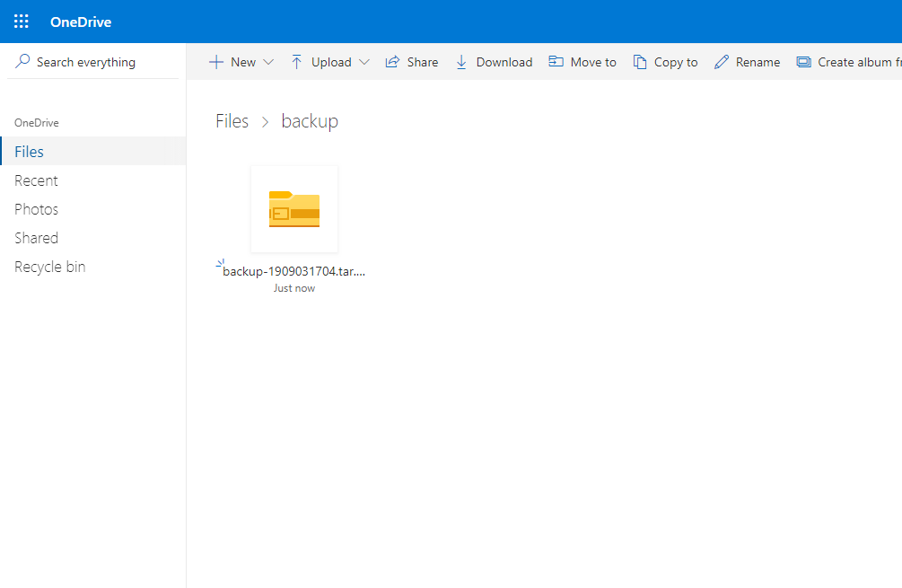Screen dimensions: 902x588
Task: Select Files in the left navigation
Action: pos(29,152)
